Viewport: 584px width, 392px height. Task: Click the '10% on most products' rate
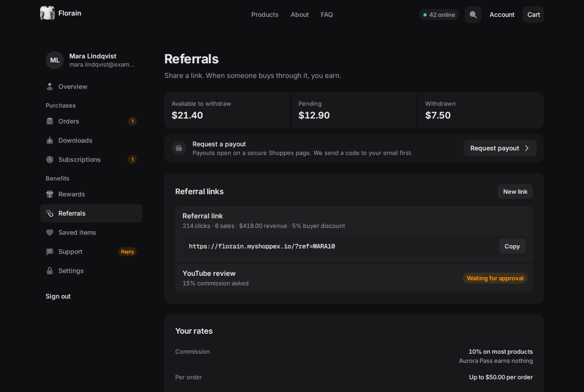(501, 352)
